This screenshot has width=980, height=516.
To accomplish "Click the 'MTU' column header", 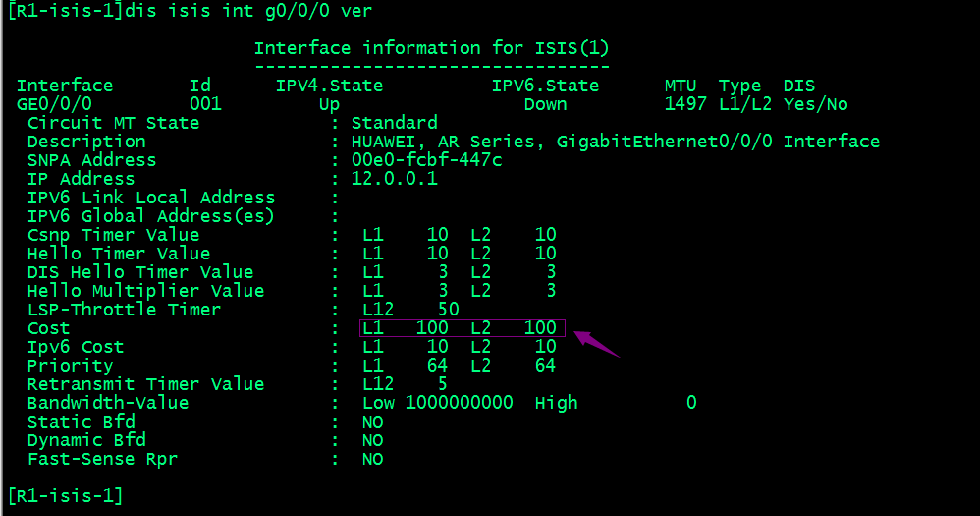I will point(681,86).
